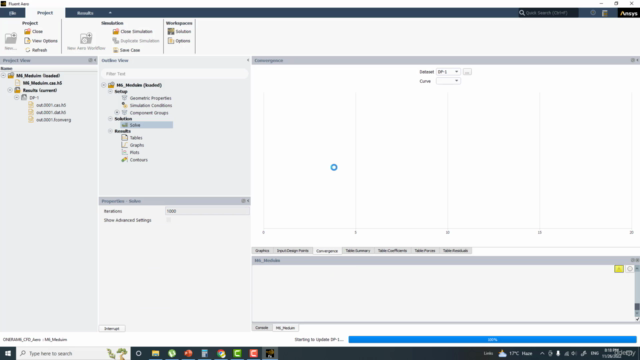Select DP-1 in Project View
The image size is (640, 360).
[x=34, y=98]
